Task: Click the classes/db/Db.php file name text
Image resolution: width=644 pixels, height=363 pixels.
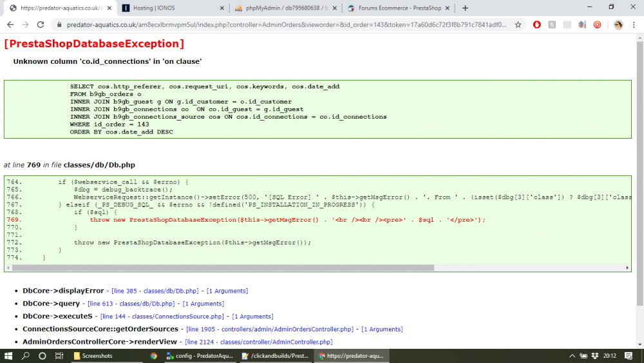Action: [99, 165]
